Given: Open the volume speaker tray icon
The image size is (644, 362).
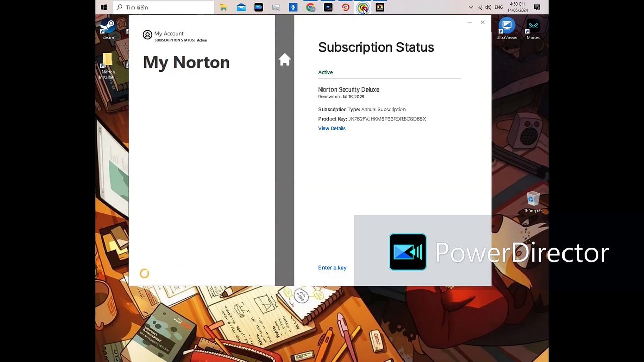Looking at the screenshot, I should [x=488, y=7].
